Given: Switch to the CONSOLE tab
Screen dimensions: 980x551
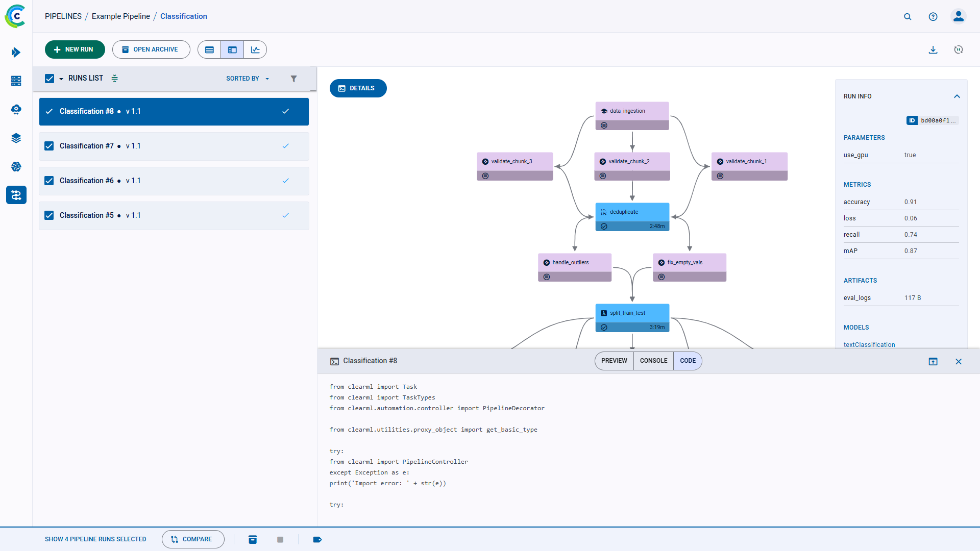Looking at the screenshot, I should pos(653,361).
